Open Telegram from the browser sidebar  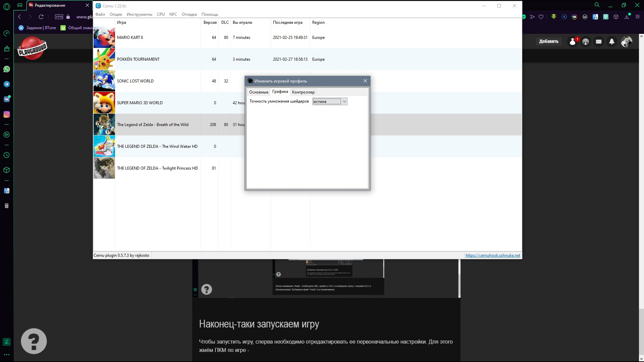coord(6,84)
